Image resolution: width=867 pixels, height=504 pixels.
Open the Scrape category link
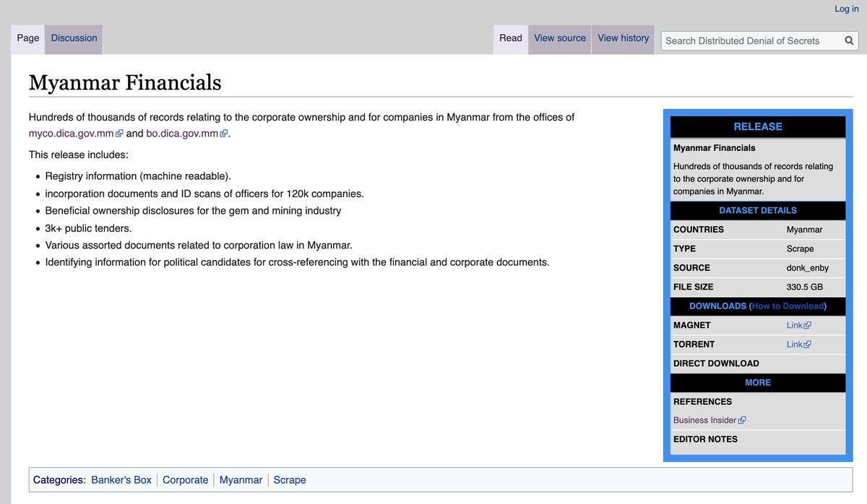coord(290,480)
